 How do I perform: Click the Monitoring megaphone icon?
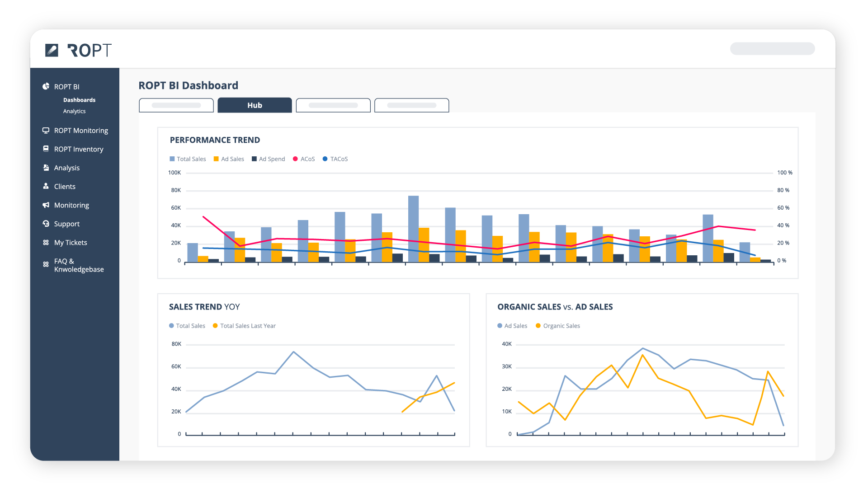46,205
